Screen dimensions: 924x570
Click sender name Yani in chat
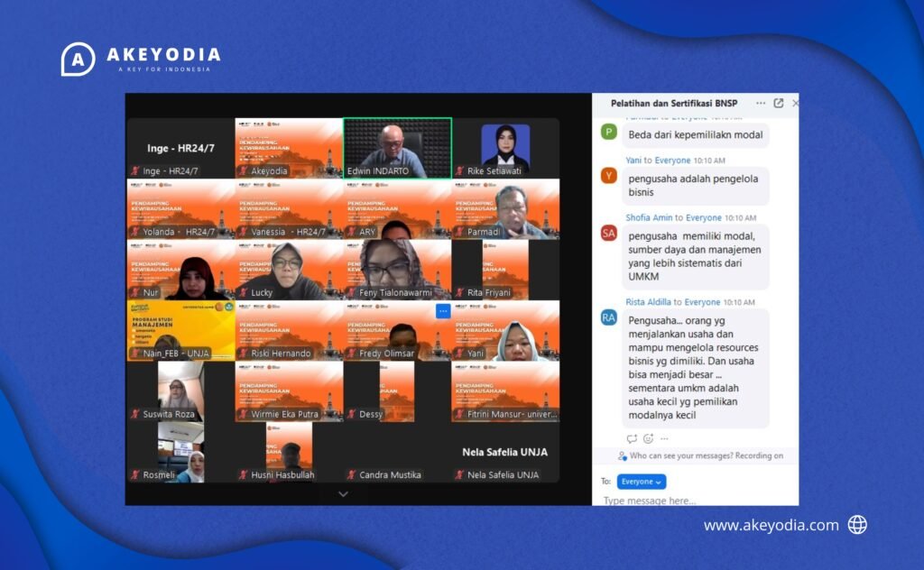pos(633,161)
